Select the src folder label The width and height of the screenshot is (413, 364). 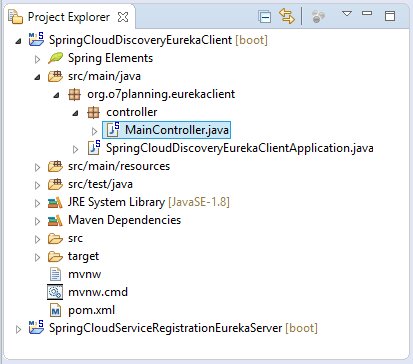(75, 238)
